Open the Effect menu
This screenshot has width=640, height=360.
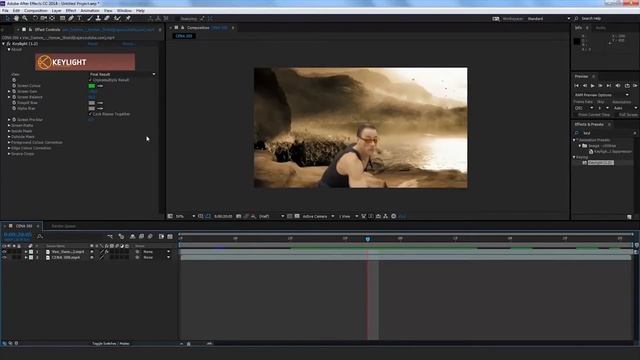[71, 11]
